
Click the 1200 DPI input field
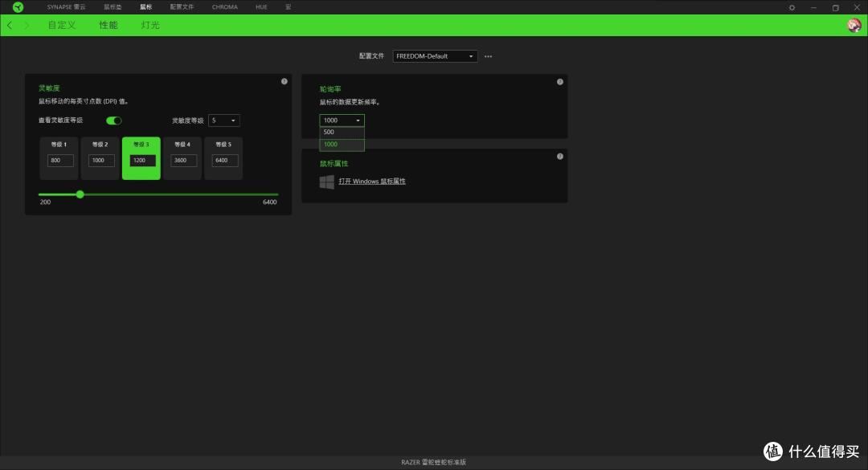pyautogui.click(x=142, y=161)
